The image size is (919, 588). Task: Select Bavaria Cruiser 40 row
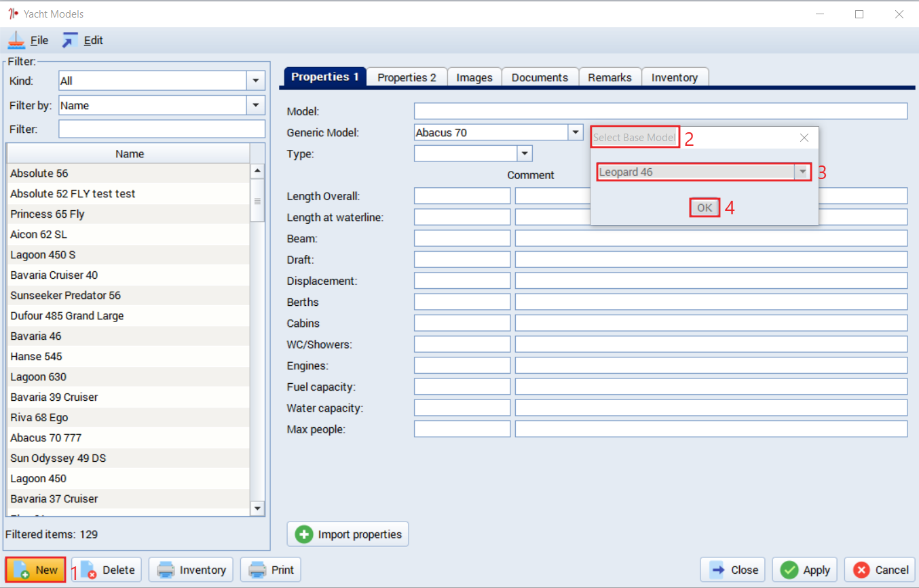click(x=128, y=275)
